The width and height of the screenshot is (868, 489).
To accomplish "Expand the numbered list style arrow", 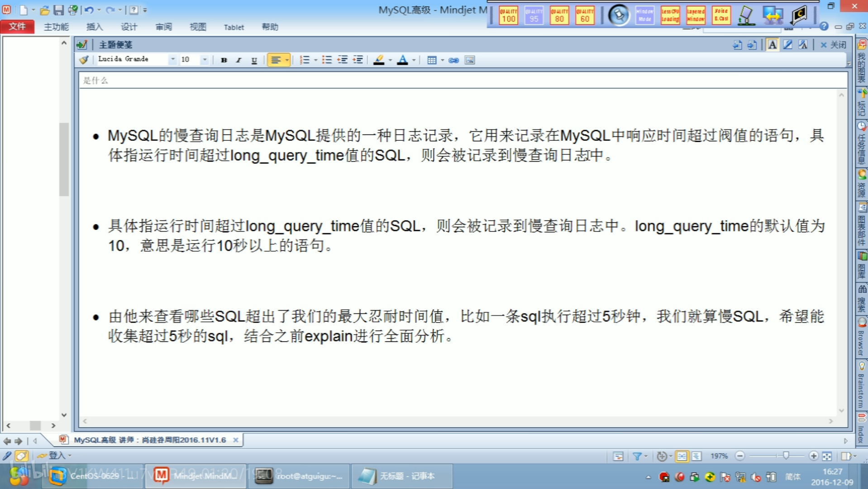I will pos(315,60).
